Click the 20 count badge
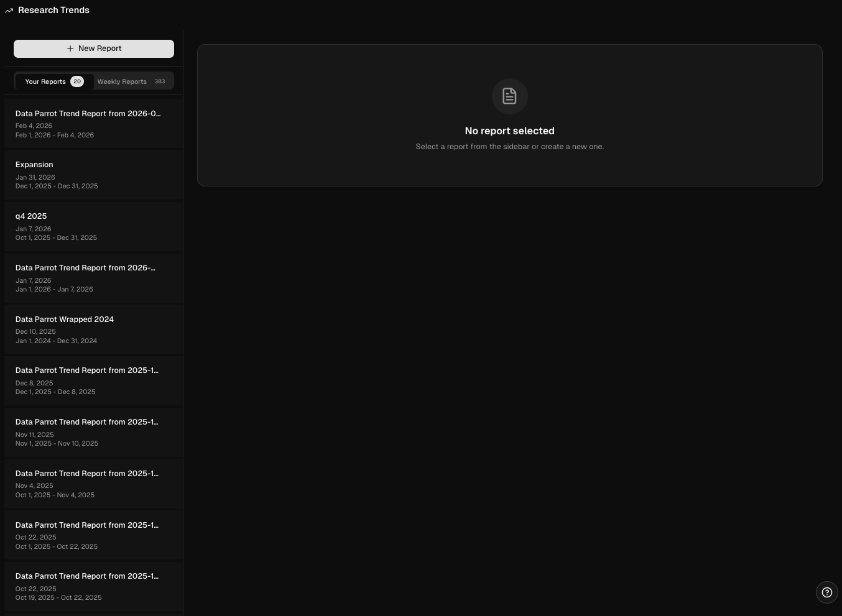Screen dimensions: 842x616 (77, 81)
